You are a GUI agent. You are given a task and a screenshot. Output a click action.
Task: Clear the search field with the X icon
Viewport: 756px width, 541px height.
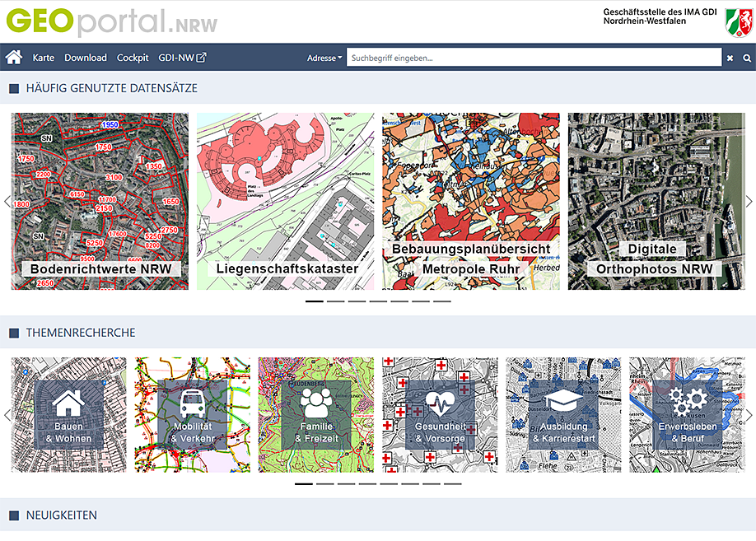point(730,58)
